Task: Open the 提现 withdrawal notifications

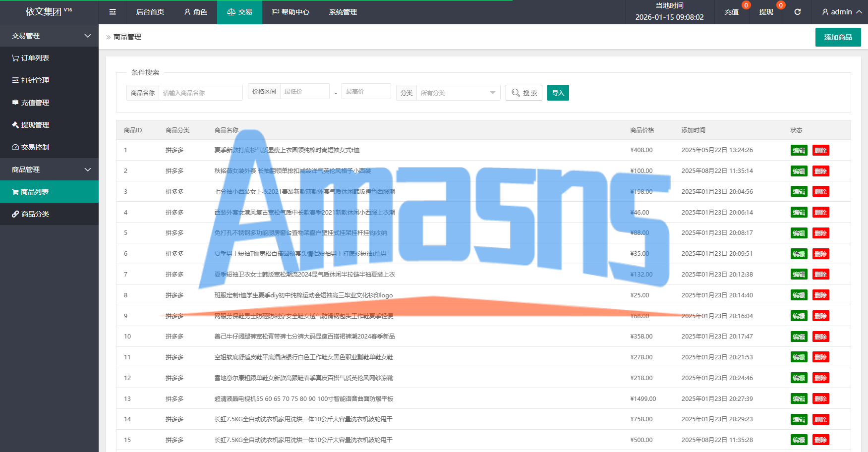Action: (766, 12)
